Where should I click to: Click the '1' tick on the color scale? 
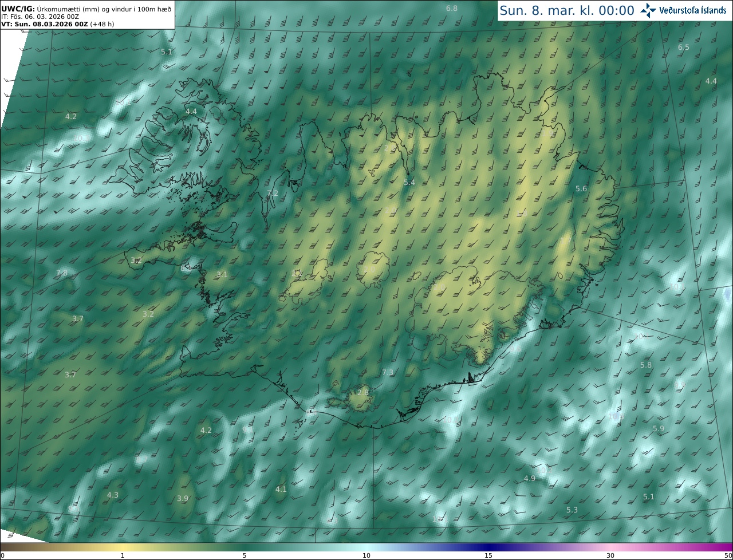click(x=123, y=555)
